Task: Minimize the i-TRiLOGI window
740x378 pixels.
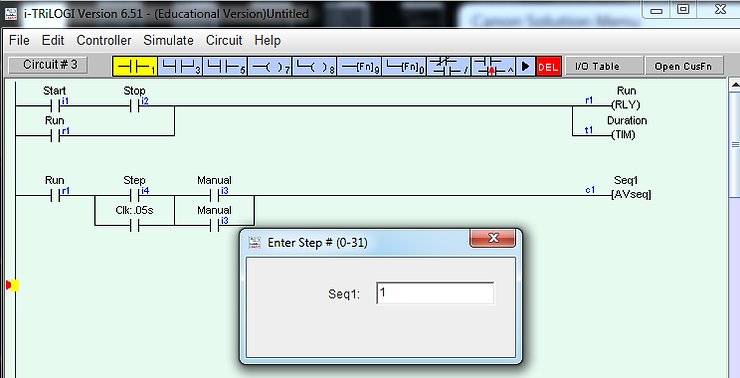Action: 656,10
